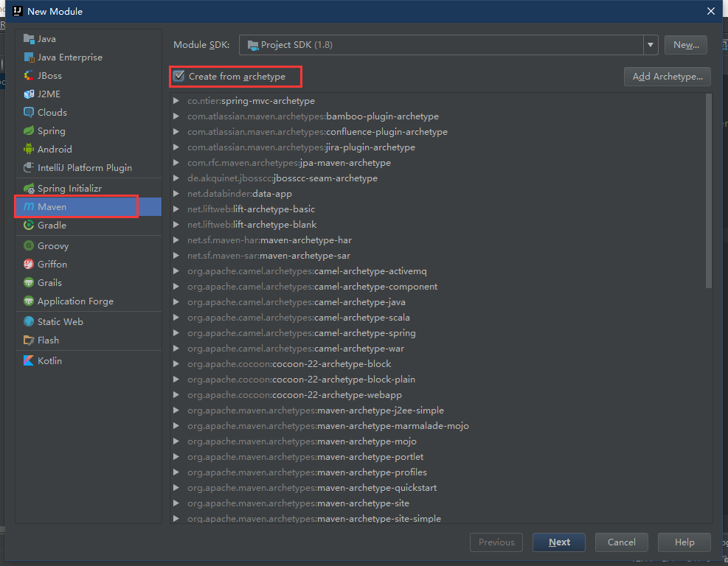This screenshot has height=566, width=728.
Task: Select Spring module type
Action: (89, 131)
